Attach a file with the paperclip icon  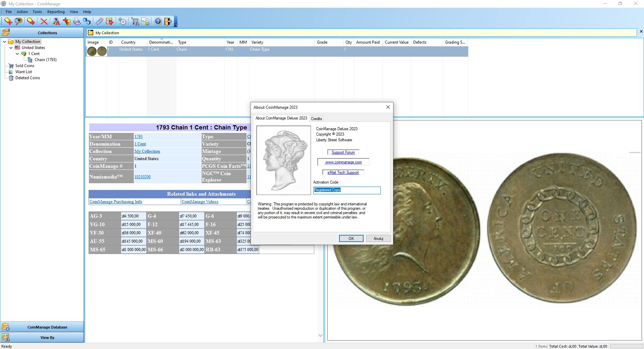pyautogui.click(x=99, y=21)
